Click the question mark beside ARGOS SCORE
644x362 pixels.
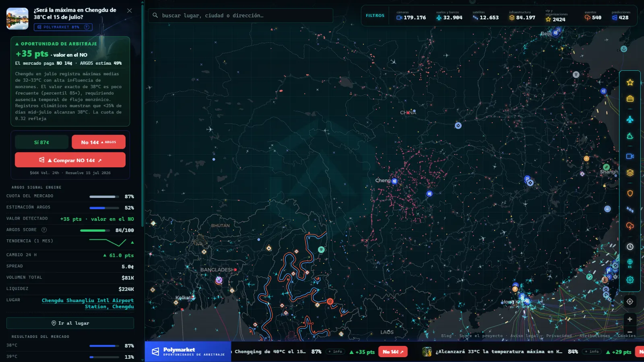click(44, 230)
